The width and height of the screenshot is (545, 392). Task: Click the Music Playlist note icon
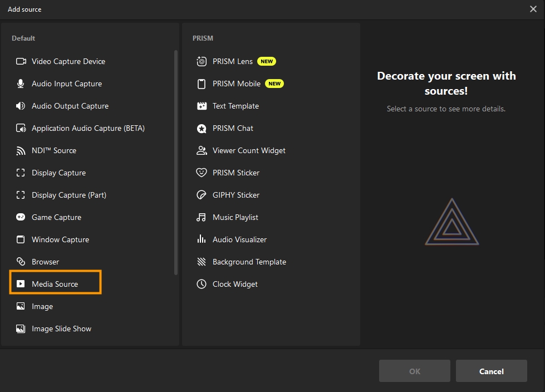[x=202, y=217]
